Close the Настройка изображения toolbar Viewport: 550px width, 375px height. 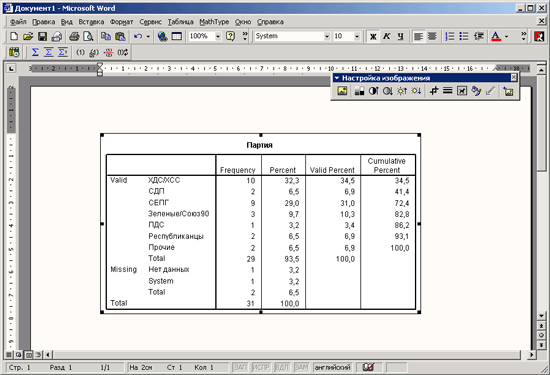(514, 78)
